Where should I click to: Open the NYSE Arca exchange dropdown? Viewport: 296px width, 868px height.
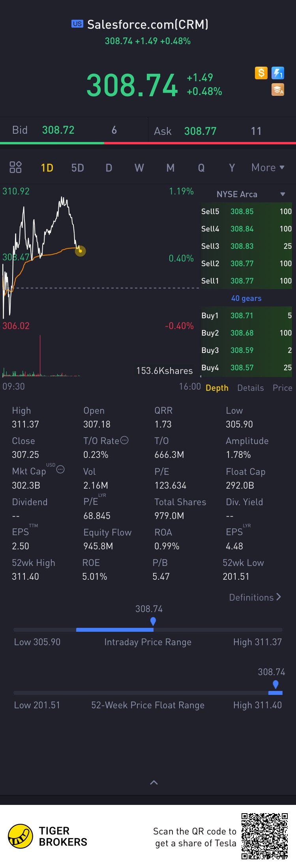pyautogui.click(x=251, y=194)
